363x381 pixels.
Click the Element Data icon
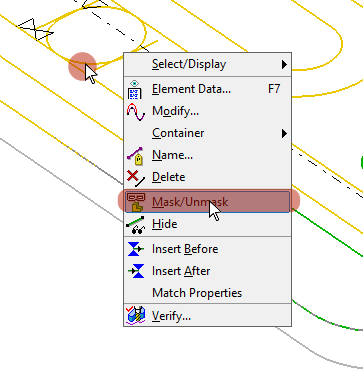(x=135, y=89)
